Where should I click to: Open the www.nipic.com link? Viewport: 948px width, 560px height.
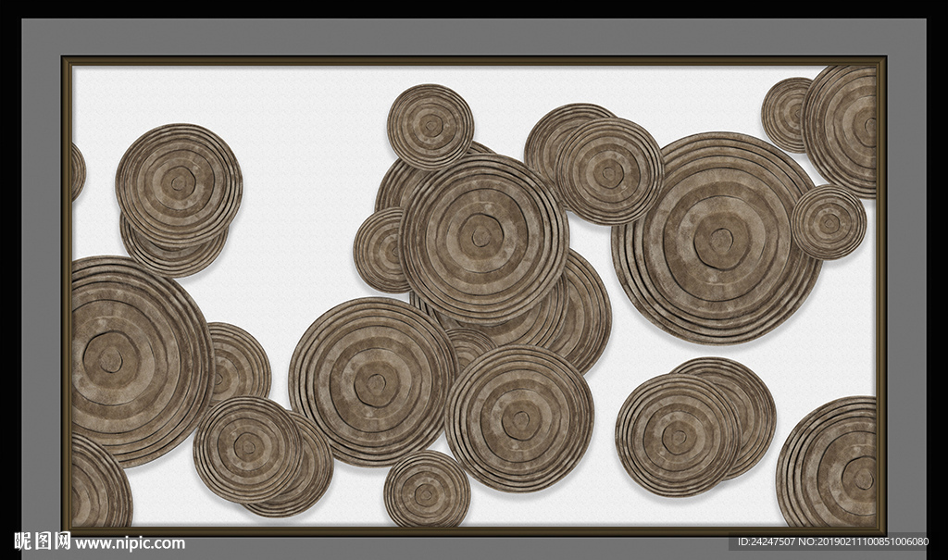(130, 543)
